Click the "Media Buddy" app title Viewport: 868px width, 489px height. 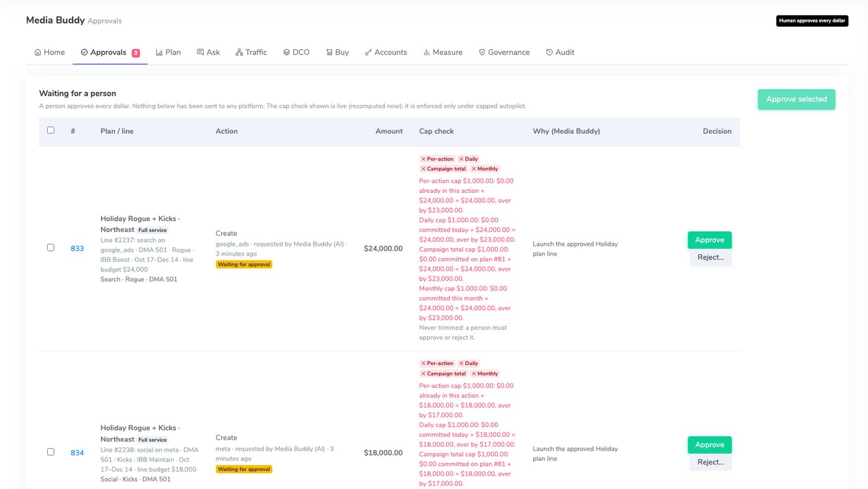(55, 20)
